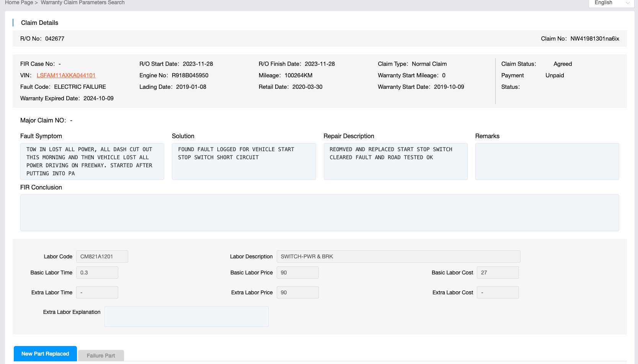
Task: Click the Labor Description field
Action: click(398, 256)
